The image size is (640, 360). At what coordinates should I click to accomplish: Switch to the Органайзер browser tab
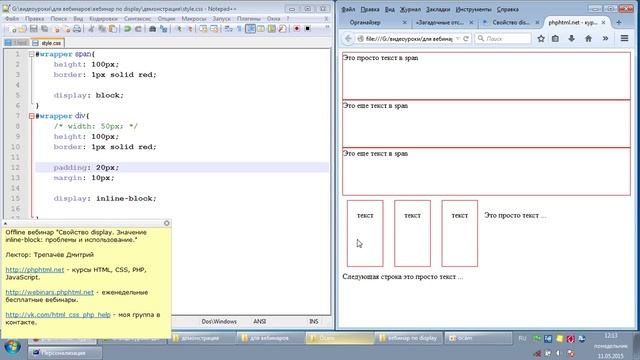click(375, 22)
